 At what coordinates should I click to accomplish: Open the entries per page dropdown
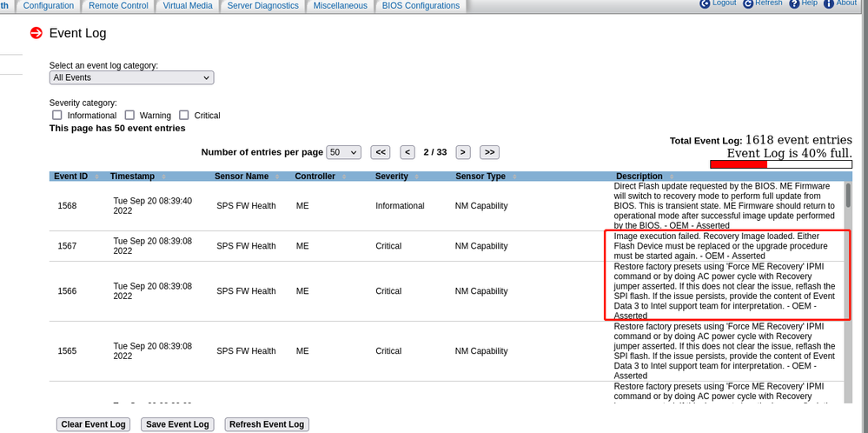[344, 152]
